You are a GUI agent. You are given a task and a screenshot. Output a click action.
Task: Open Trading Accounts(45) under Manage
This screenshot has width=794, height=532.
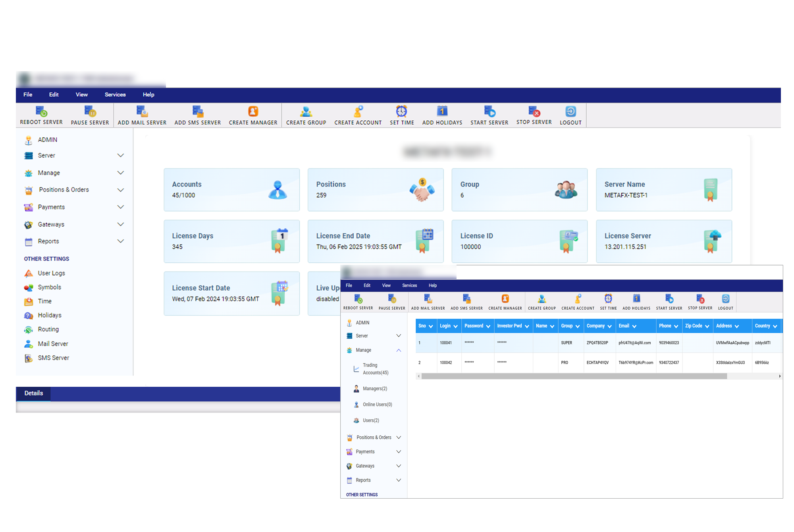[x=375, y=368]
